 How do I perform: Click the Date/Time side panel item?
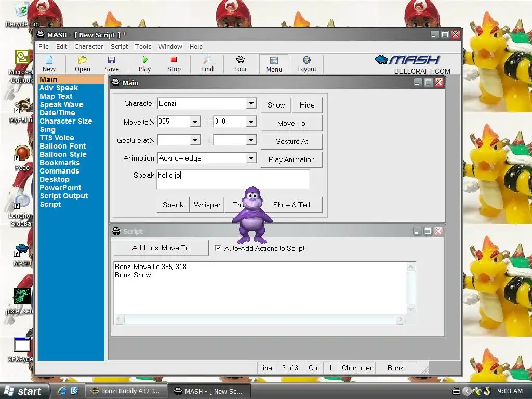pyautogui.click(x=57, y=113)
